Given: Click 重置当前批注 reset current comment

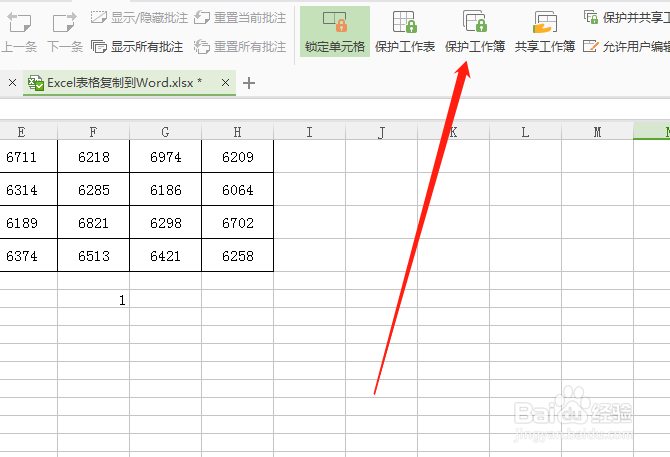Looking at the screenshot, I should (240, 18).
